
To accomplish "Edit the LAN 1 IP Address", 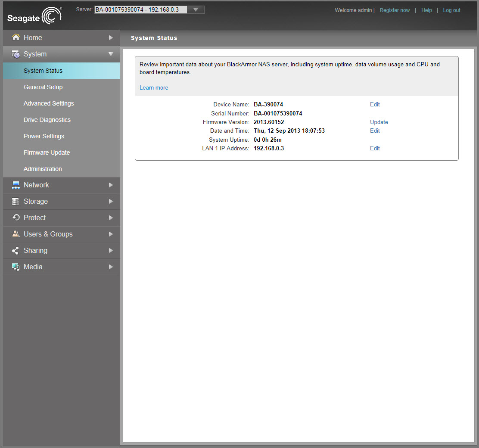I will [375, 149].
